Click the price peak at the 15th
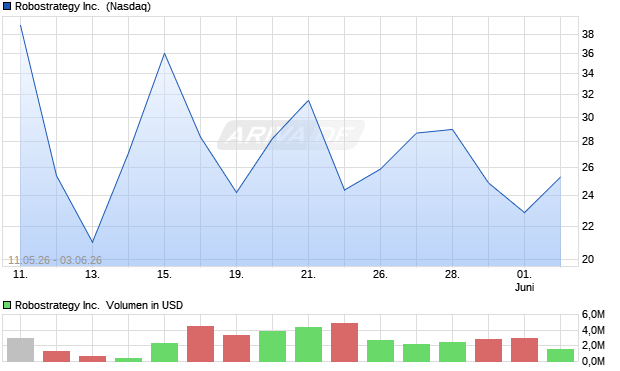Viewport: 620px width, 371px height. click(164, 53)
